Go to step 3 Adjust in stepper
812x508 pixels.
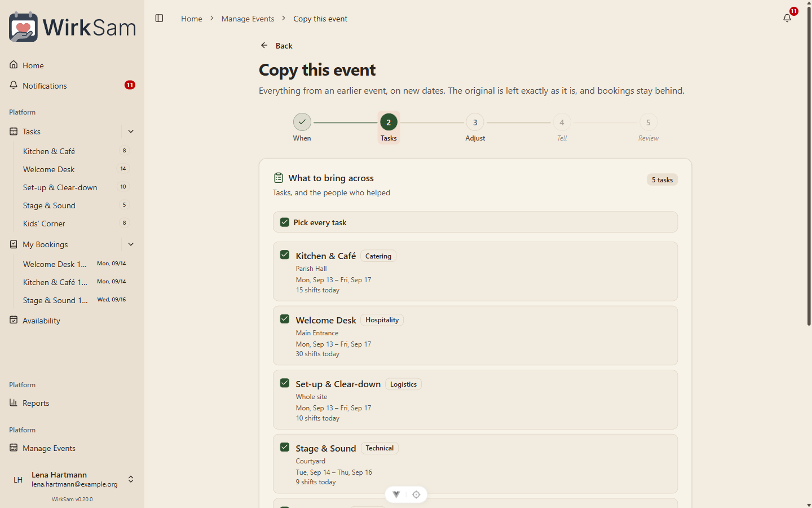coord(475,128)
